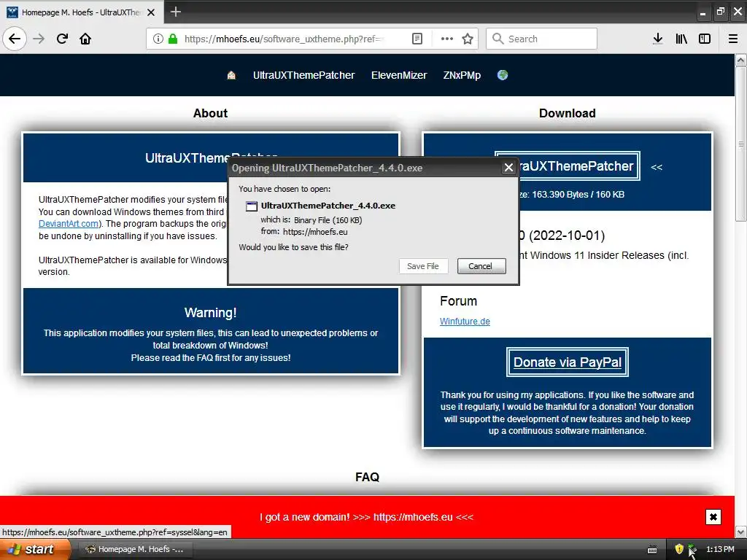Click the browser forward arrow
This screenshot has height=560, width=747.
click(x=39, y=39)
